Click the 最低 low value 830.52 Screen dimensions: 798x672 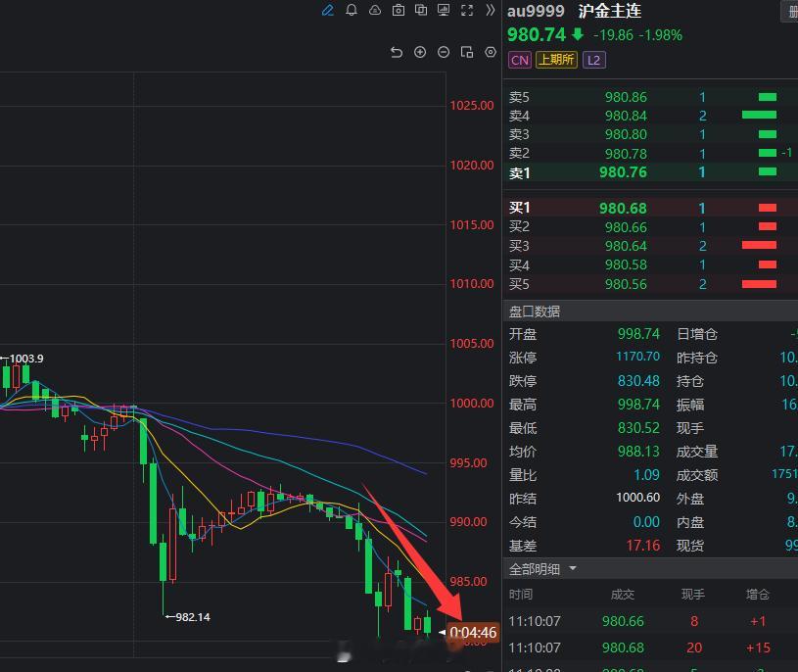tap(638, 428)
